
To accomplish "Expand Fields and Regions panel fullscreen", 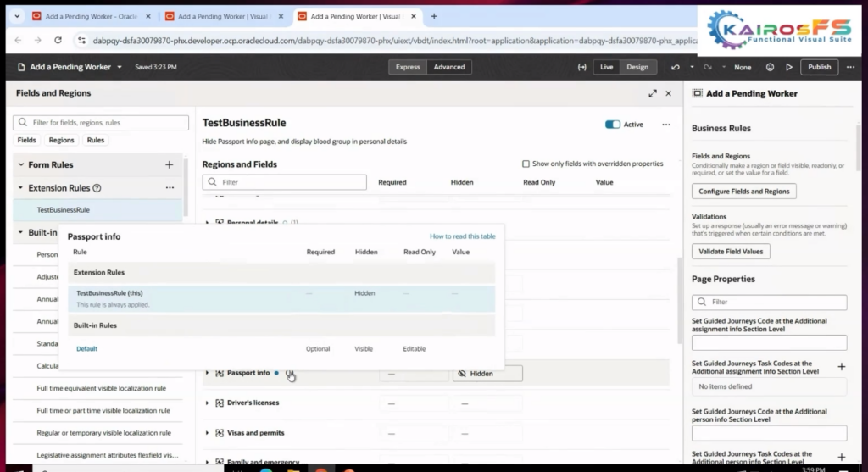I will [x=653, y=93].
